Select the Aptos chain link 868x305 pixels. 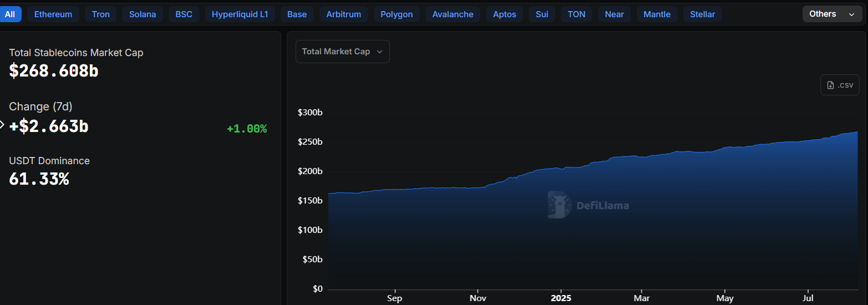coord(504,14)
